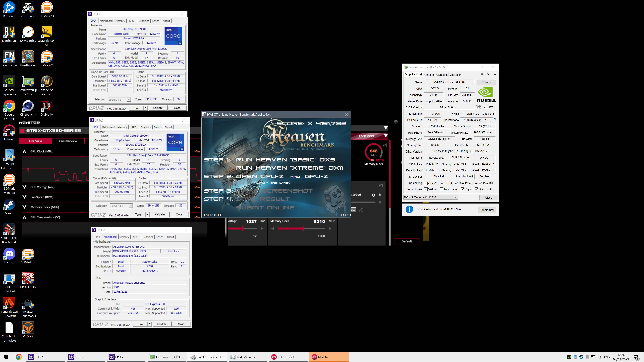This screenshot has height=362, width=644.
Task: Open Memory tab in top CPU-Z
Action: coord(120,21)
